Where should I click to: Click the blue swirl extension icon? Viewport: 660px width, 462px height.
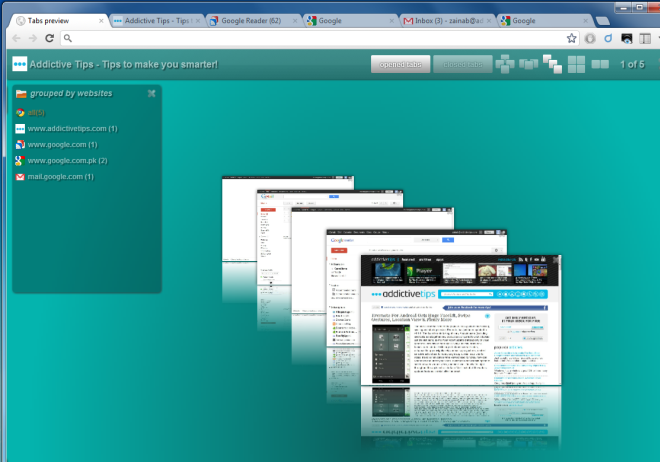coord(608,38)
